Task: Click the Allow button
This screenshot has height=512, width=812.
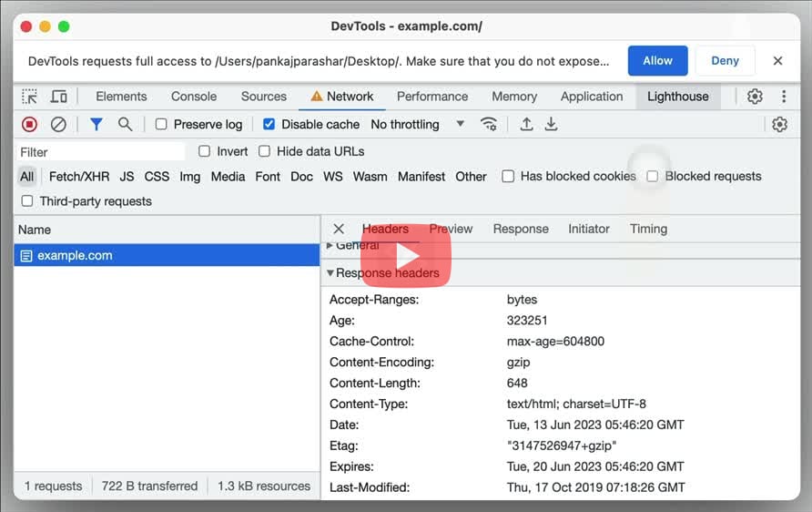Action: [657, 61]
